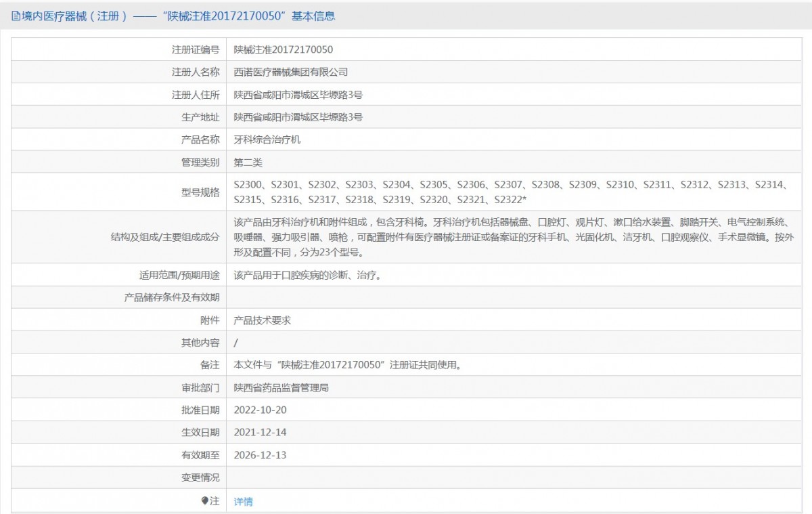Click the 注册证编号 label
The image size is (812, 514).
[196, 49]
